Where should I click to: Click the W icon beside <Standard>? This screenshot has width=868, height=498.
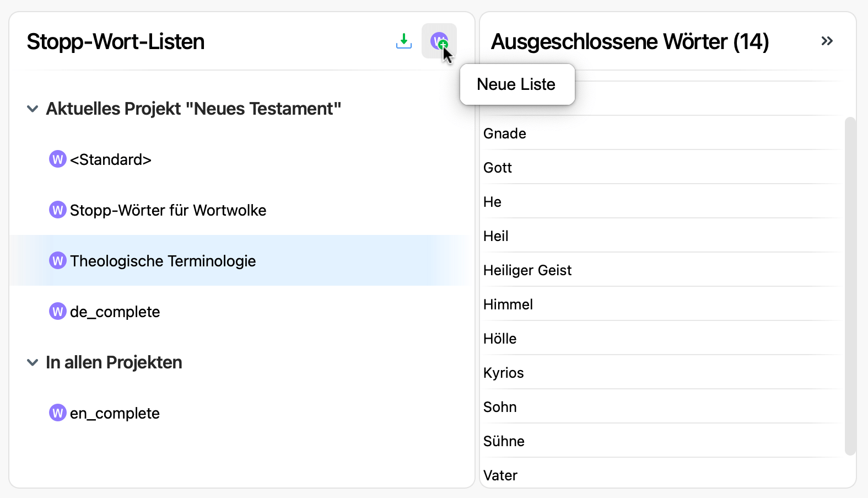pyautogui.click(x=58, y=159)
